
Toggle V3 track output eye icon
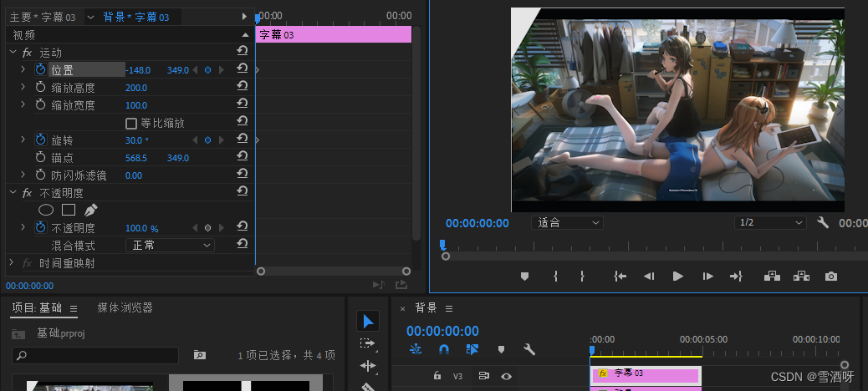point(506,376)
